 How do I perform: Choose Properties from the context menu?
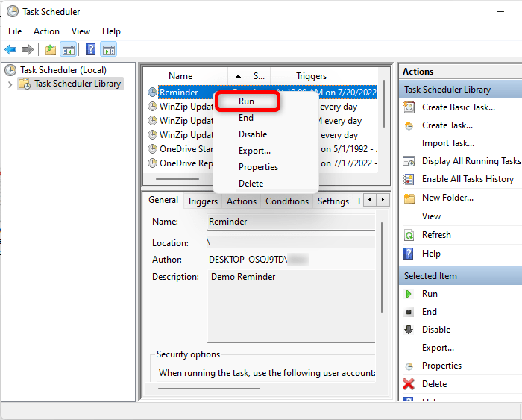pos(258,167)
